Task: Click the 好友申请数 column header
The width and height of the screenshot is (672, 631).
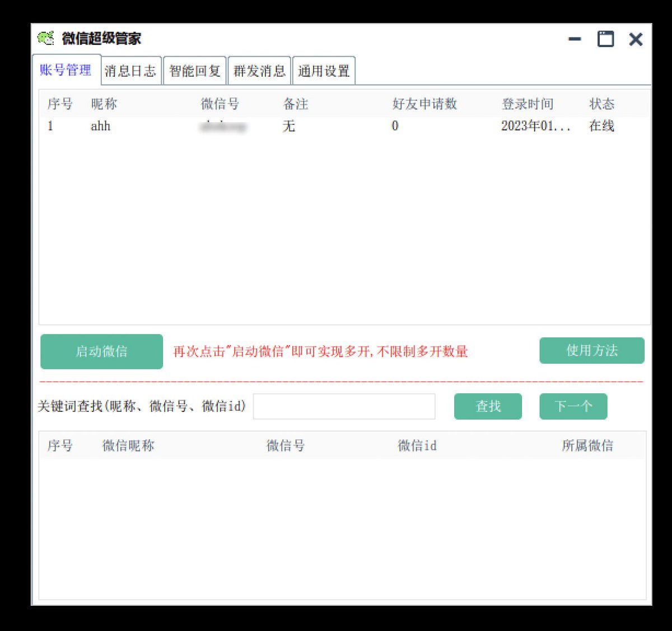Action: 424,104
